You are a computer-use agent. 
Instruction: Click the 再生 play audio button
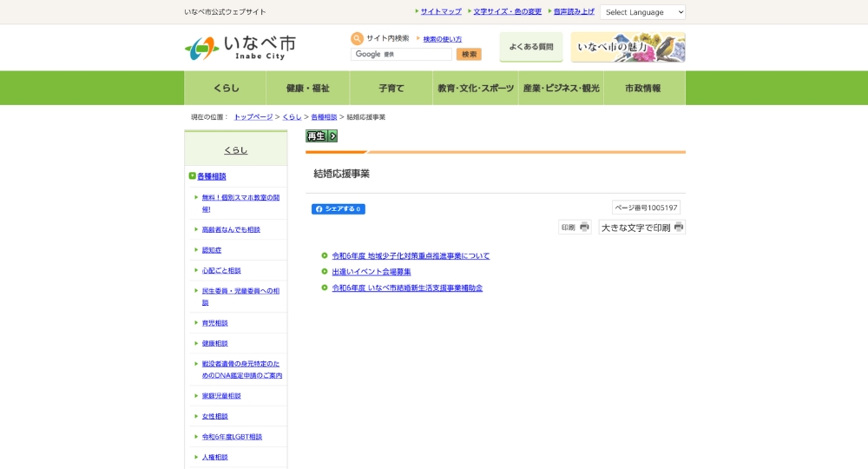click(x=322, y=135)
